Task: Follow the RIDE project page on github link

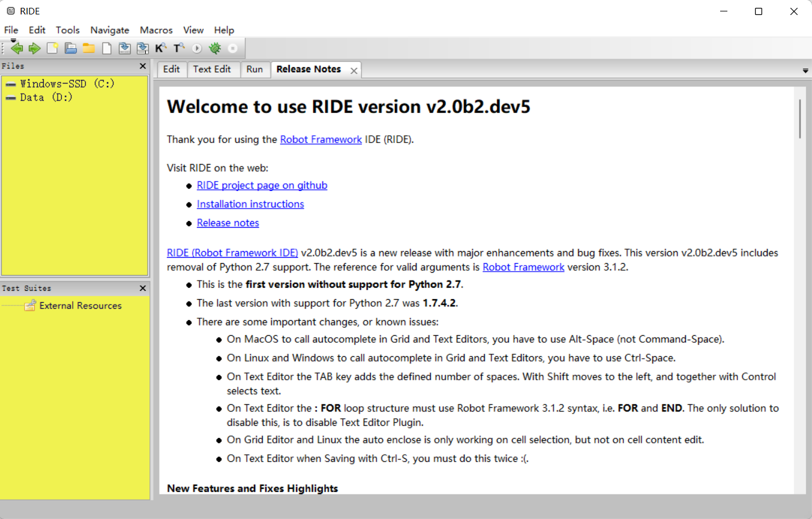Action: pyautogui.click(x=262, y=185)
